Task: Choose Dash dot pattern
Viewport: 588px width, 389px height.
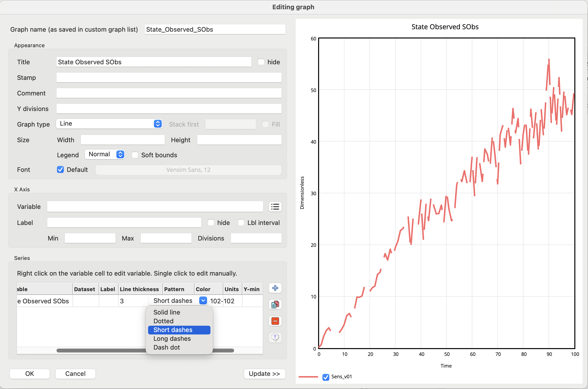Action: coord(179,347)
